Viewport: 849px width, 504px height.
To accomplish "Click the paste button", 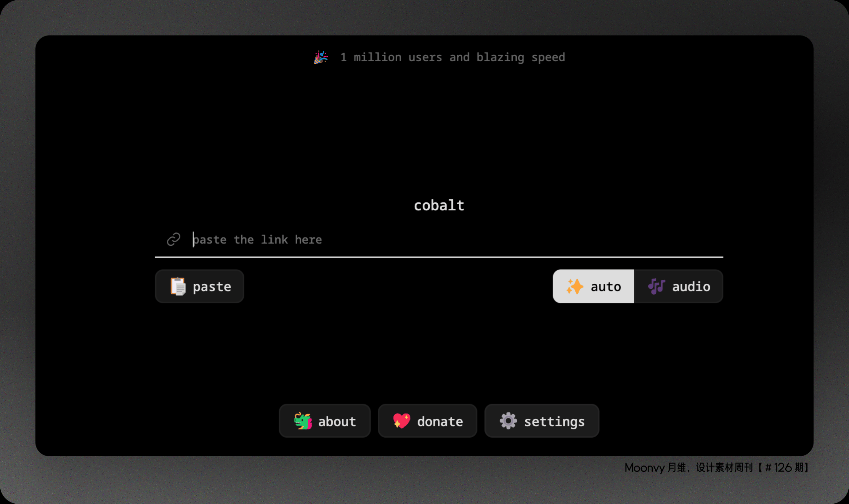I will (199, 286).
